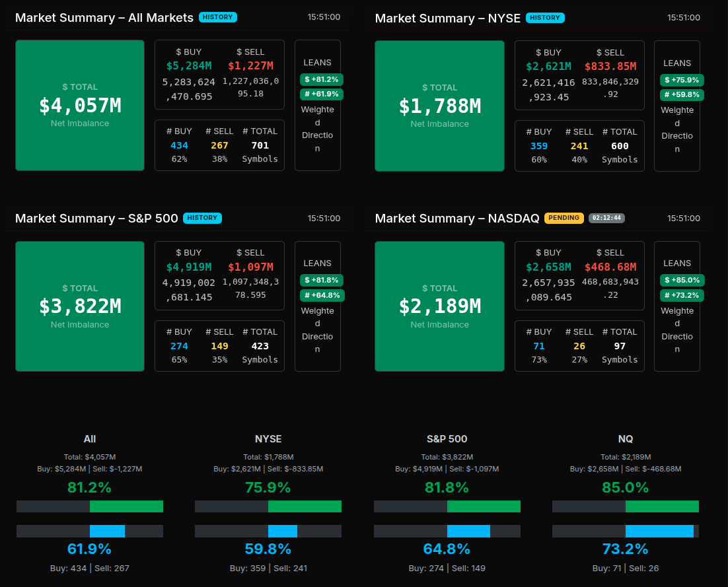Select the $ +81.8% S&P lean badge
The height and width of the screenshot is (587, 728).
321,280
